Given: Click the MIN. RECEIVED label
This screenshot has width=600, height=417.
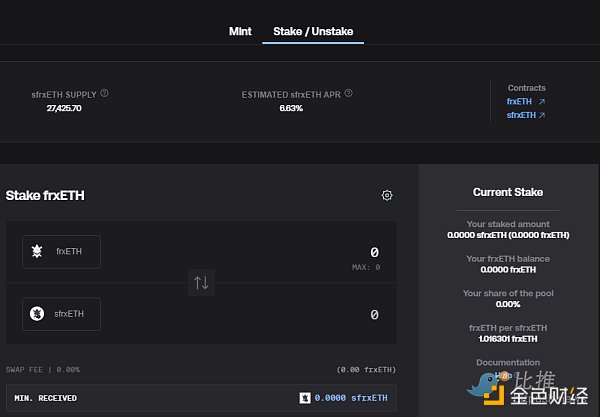Looking at the screenshot, I should [46, 398].
